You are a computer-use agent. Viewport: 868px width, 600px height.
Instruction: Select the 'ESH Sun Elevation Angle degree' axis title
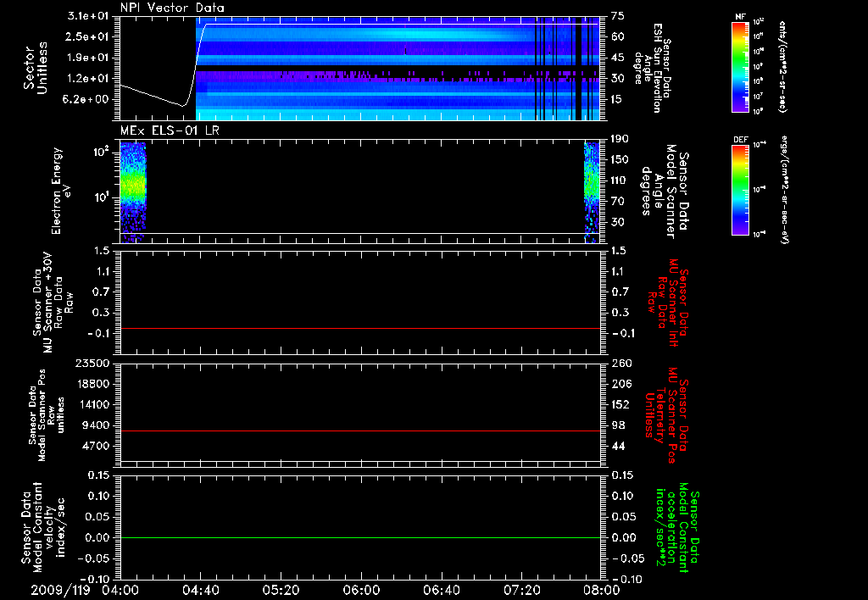(x=654, y=68)
